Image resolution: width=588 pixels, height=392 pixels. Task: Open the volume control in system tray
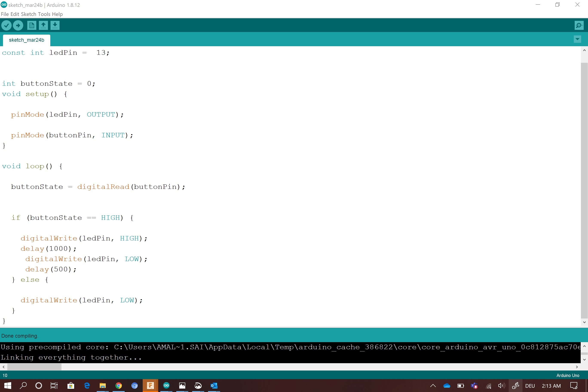(x=501, y=386)
